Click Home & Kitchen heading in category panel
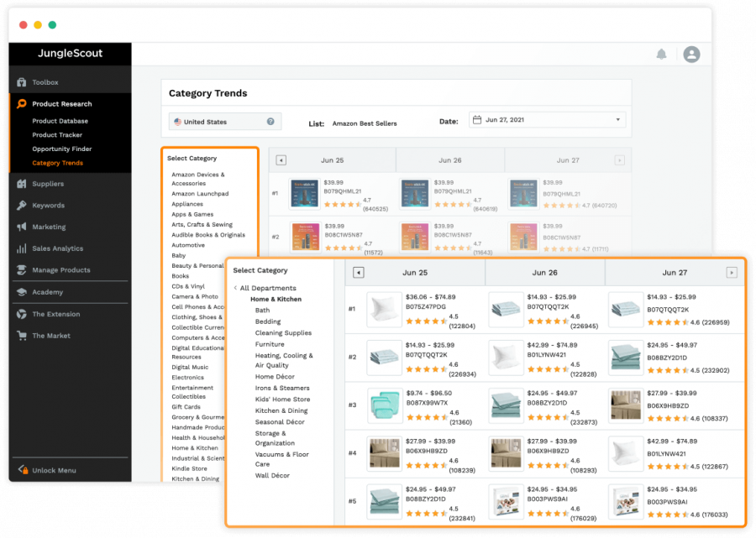756x538 pixels. point(276,299)
